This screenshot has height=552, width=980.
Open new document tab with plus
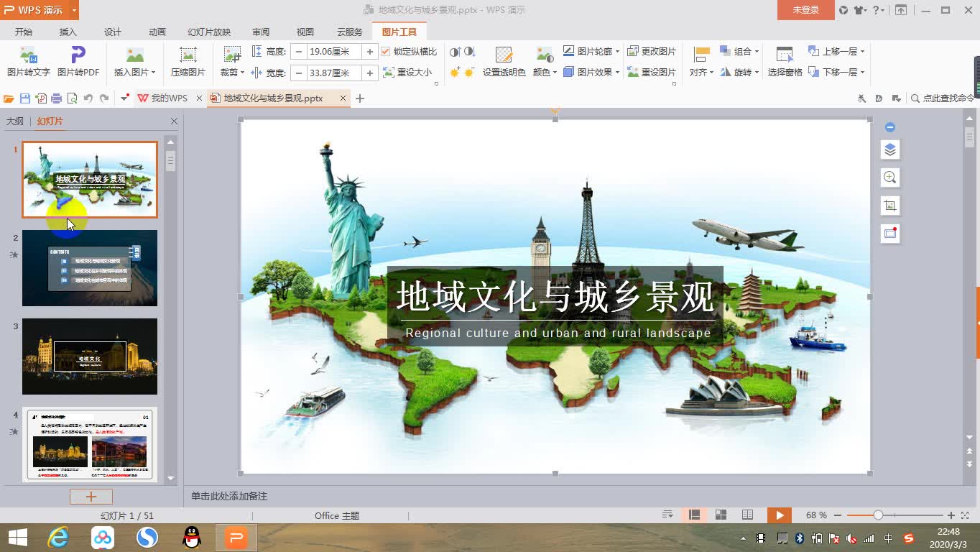[360, 98]
